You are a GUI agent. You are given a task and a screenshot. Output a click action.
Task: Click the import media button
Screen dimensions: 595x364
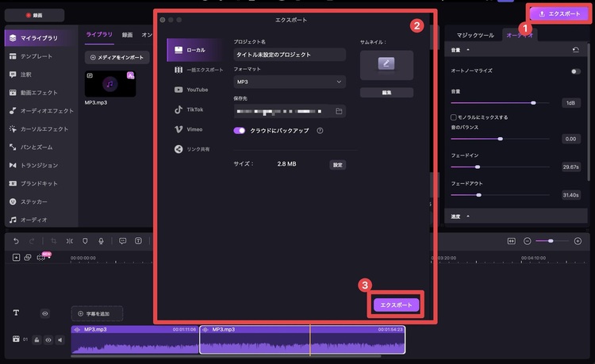pos(117,57)
